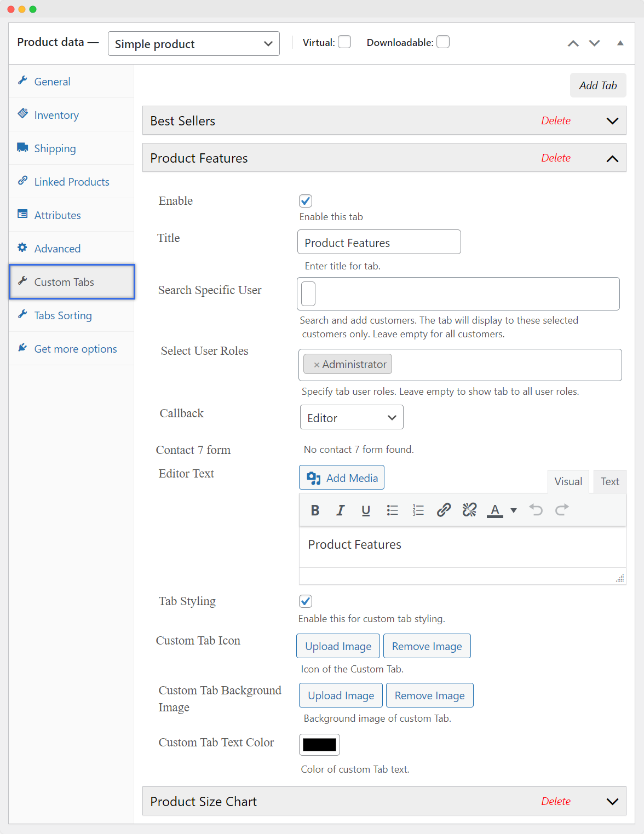Image resolution: width=644 pixels, height=834 pixels.
Task: Insert a bulleted list in editor
Action: (392, 510)
